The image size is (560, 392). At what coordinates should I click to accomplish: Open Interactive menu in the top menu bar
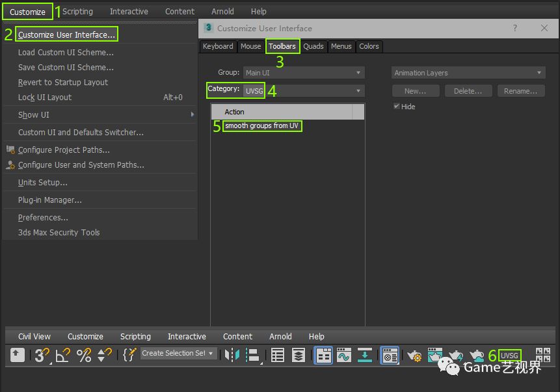[129, 12]
